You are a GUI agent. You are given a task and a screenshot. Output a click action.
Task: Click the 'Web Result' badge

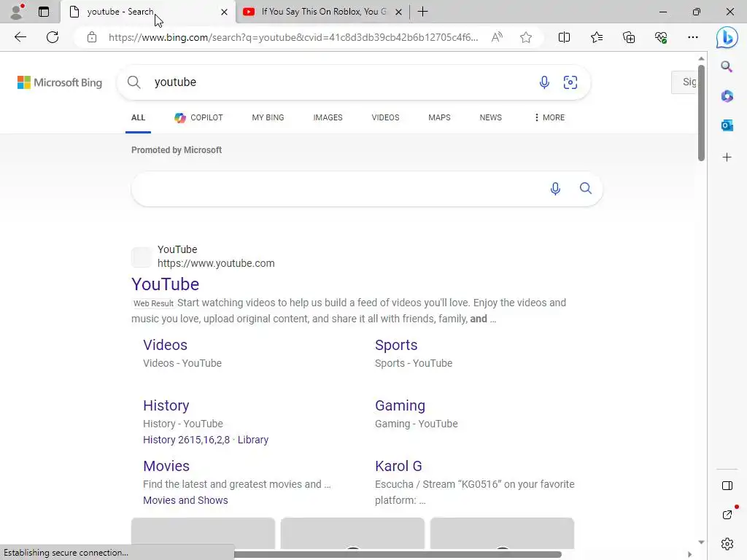(x=153, y=303)
